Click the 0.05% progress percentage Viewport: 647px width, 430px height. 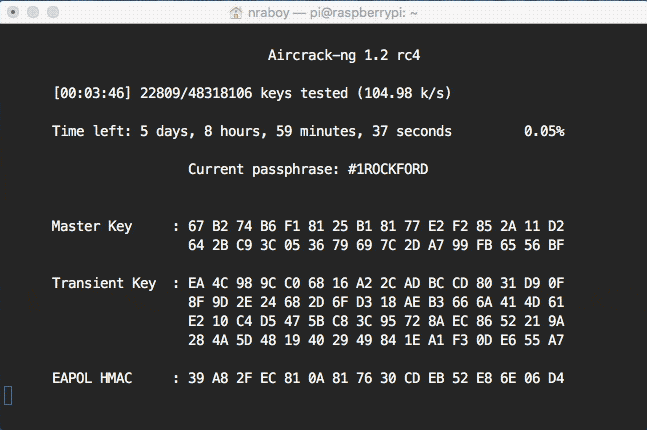(544, 131)
